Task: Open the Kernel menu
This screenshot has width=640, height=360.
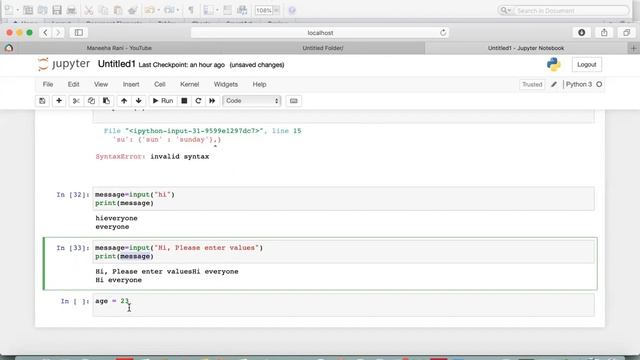Action: click(189, 84)
